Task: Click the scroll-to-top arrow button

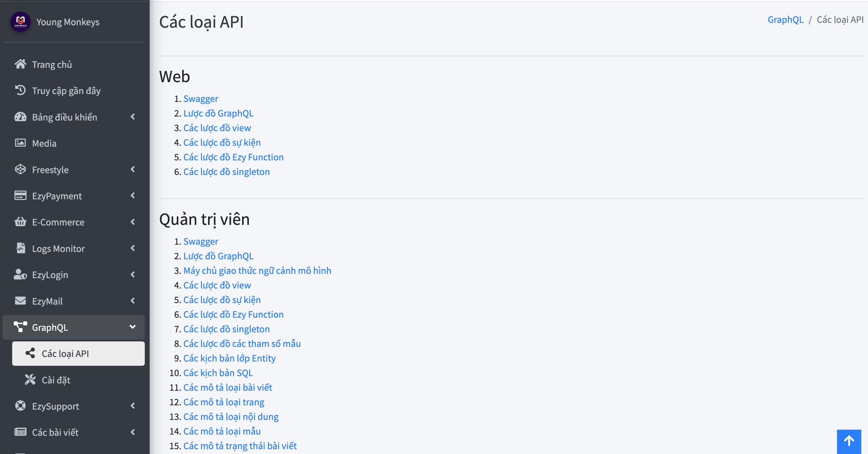Action: click(x=849, y=442)
